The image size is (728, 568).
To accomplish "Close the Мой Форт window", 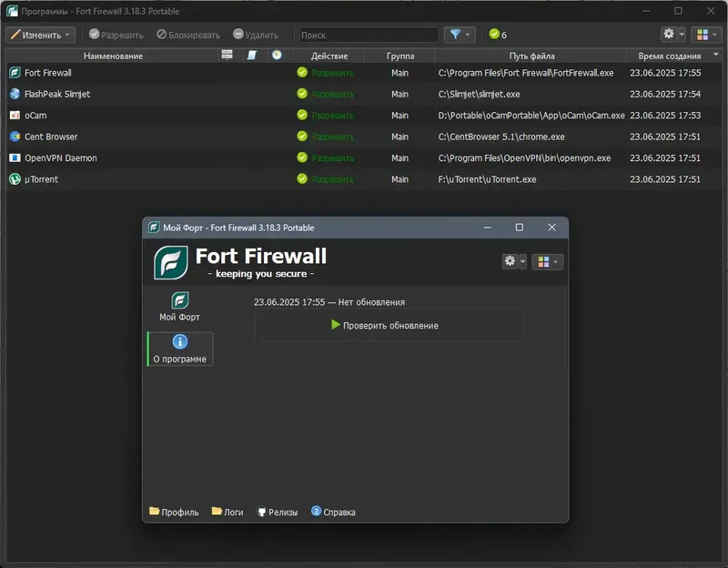I will [551, 227].
